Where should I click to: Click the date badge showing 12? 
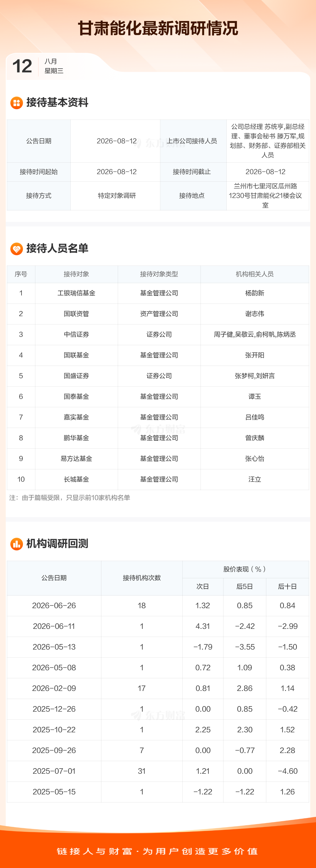pyautogui.click(x=22, y=66)
